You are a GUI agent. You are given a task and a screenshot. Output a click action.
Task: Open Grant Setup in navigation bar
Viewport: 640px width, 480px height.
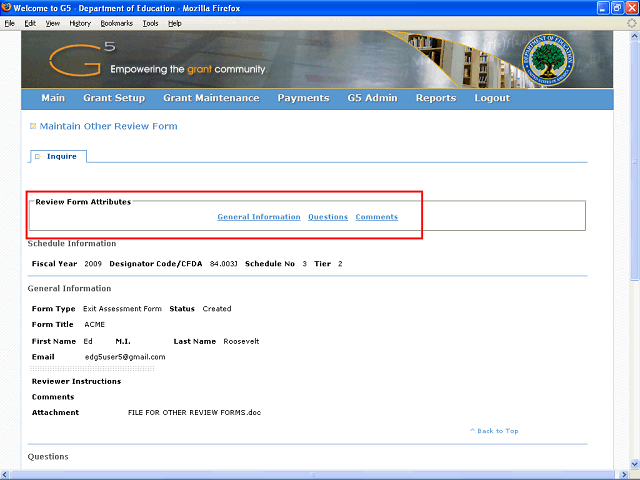[x=114, y=98]
